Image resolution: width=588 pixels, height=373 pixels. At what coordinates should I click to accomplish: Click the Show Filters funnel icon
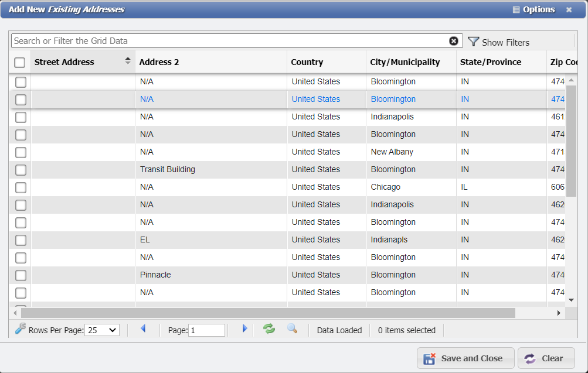click(474, 42)
